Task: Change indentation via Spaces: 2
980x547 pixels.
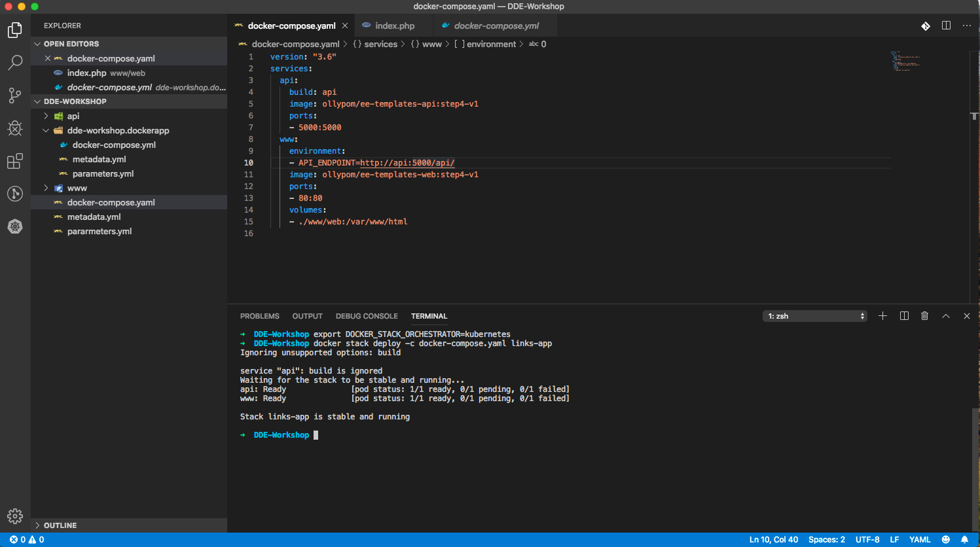Action: (x=827, y=540)
